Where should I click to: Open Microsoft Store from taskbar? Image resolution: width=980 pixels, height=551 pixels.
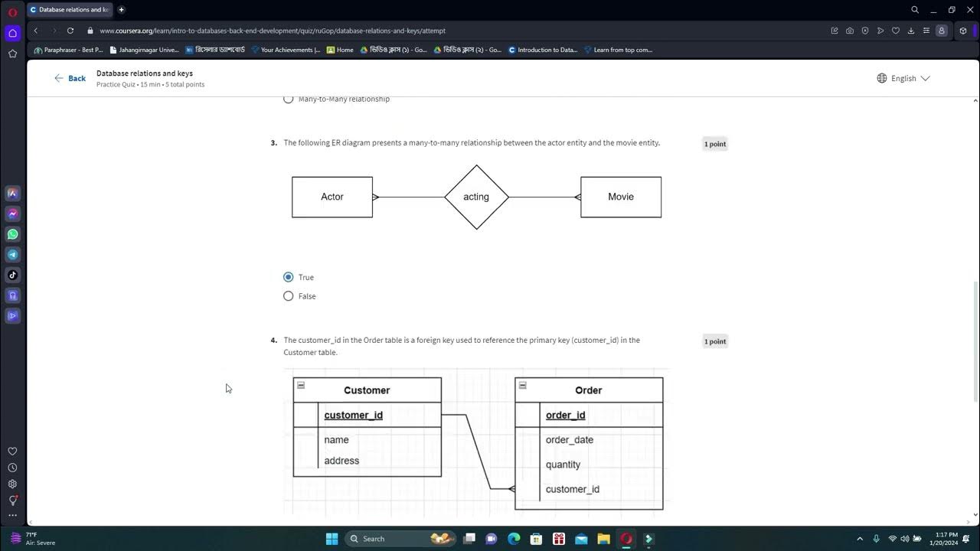click(536, 539)
